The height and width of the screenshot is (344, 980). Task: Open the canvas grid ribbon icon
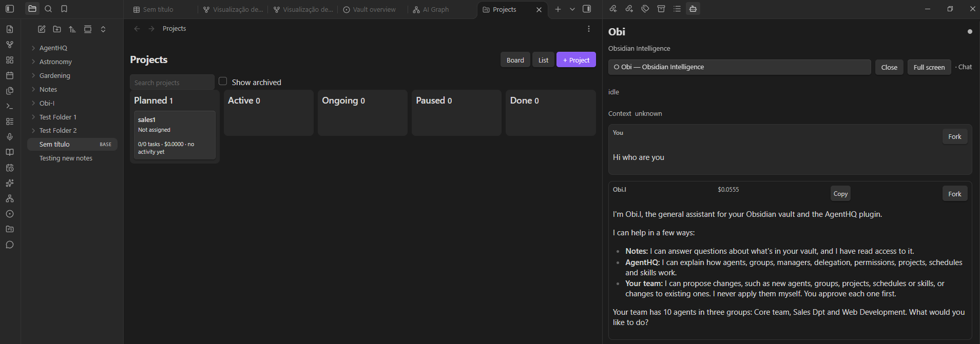click(x=10, y=60)
